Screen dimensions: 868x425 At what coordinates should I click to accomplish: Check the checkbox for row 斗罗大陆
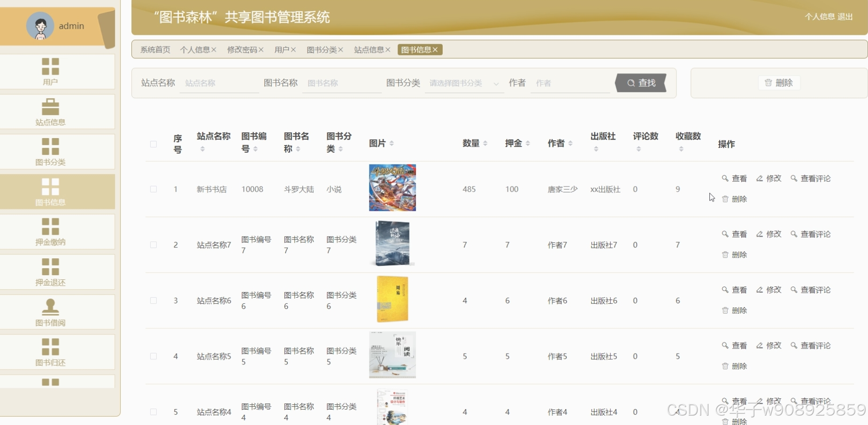pos(154,189)
